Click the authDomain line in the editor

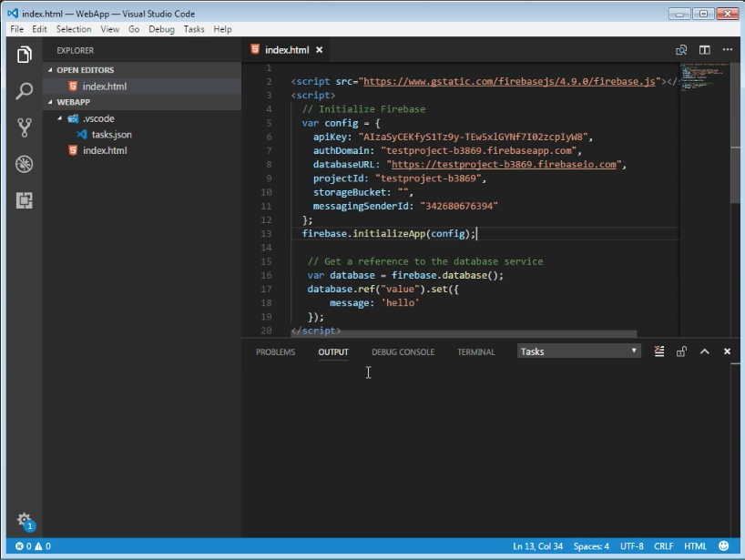pyautogui.click(x=447, y=150)
